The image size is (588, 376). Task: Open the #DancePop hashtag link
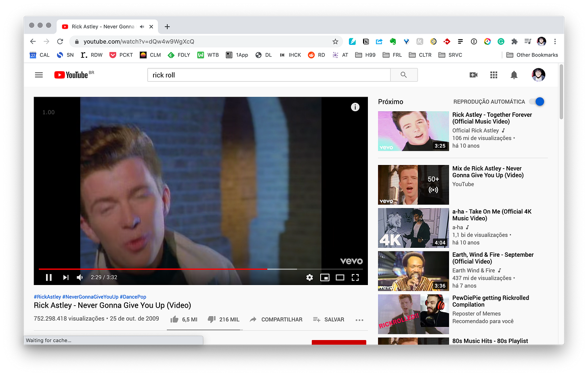(133, 297)
